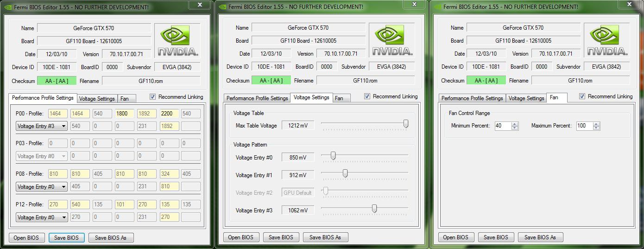Click Subvendor EVGA field in middle window
The height and width of the screenshot is (249, 644).
point(391,67)
